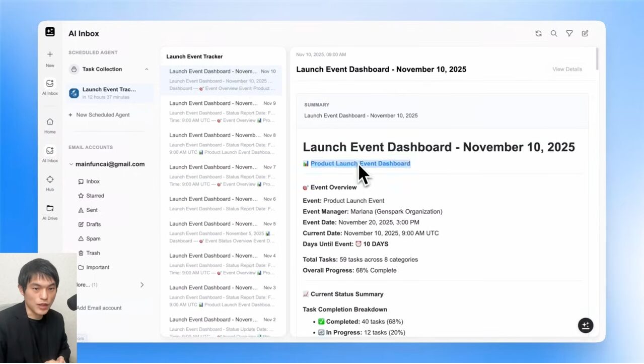This screenshot has height=364, width=644.
Task: Expand the More folders chevron
Action: point(141,285)
